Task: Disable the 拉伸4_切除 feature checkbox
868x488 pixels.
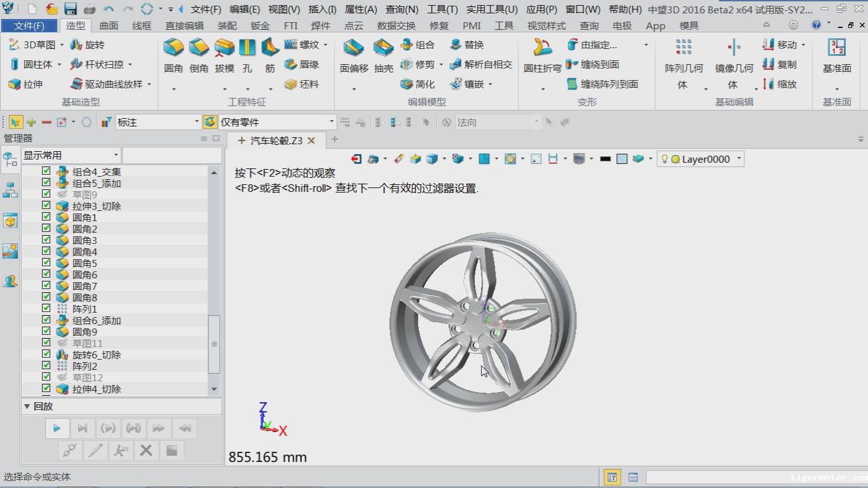Action: point(46,389)
